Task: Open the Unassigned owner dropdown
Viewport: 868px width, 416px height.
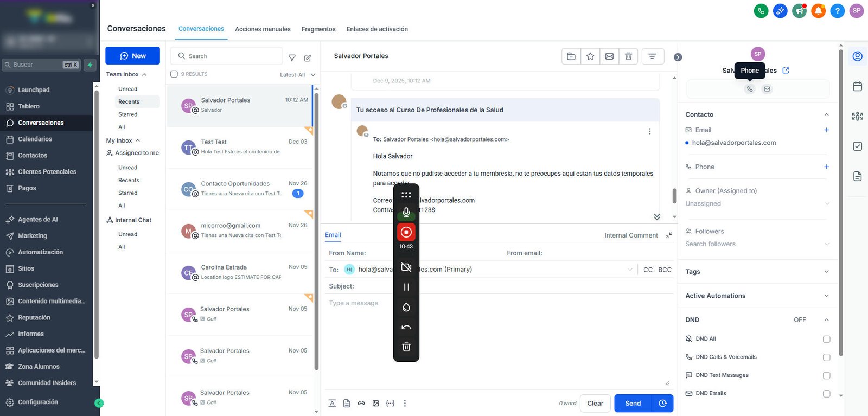Action: click(x=757, y=203)
